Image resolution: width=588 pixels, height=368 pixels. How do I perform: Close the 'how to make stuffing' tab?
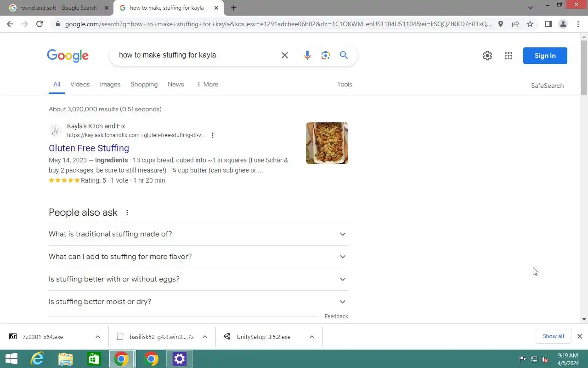coord(216,8)
